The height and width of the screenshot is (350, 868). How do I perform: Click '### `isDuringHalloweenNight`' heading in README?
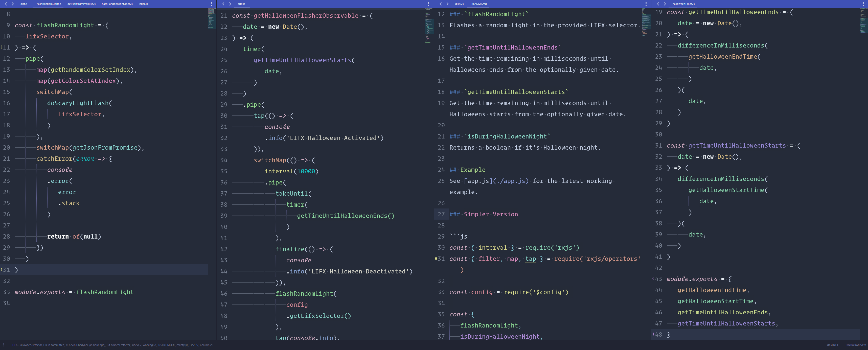(x=500, y=136)
